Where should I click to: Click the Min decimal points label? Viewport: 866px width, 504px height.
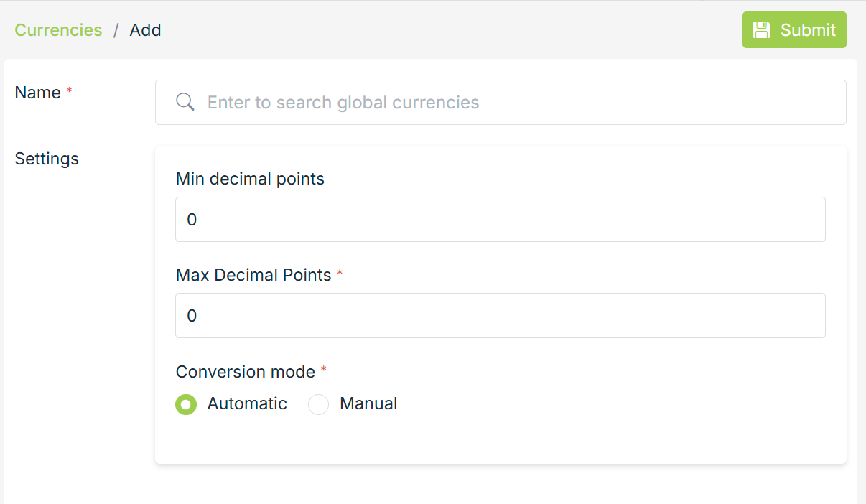pos(250,179)
